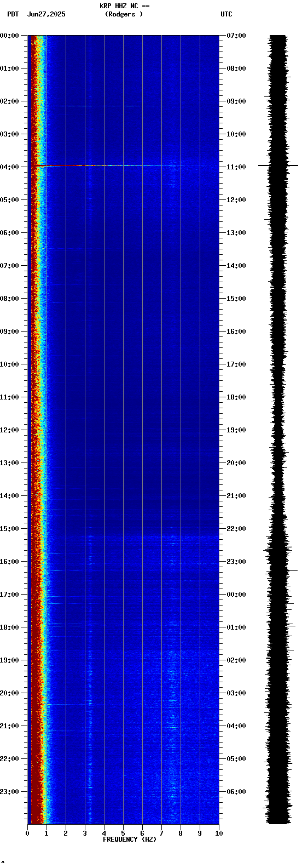Click the UTC time label '07:00'
The height and width of the screenshot is (868, 302).
tap(236, 36)
